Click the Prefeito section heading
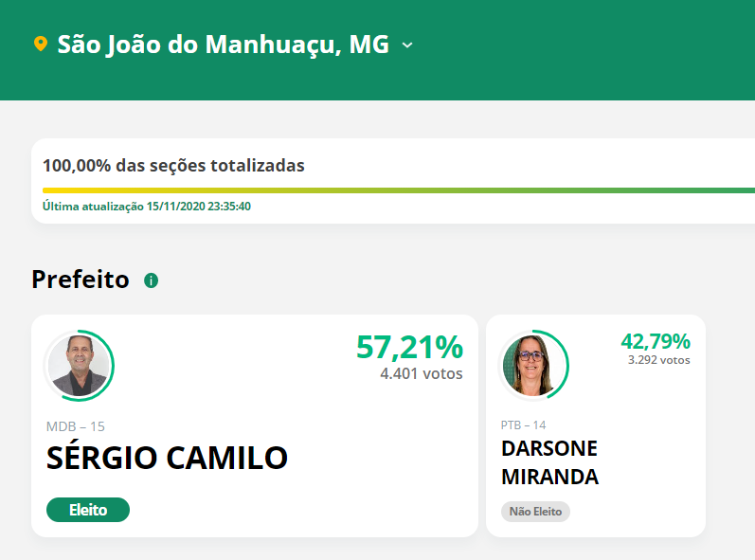 pos(81,280)
